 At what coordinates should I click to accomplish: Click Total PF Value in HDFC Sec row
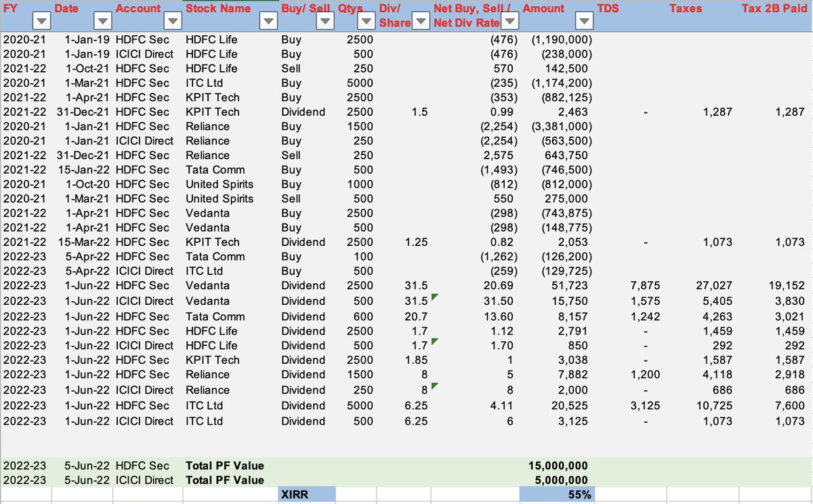[x=225, y=466]
